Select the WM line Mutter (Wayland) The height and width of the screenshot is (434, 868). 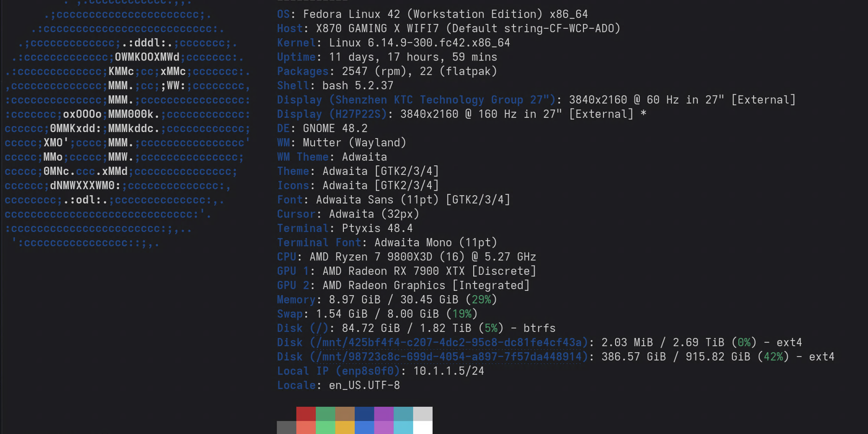(x=342, y=143)
